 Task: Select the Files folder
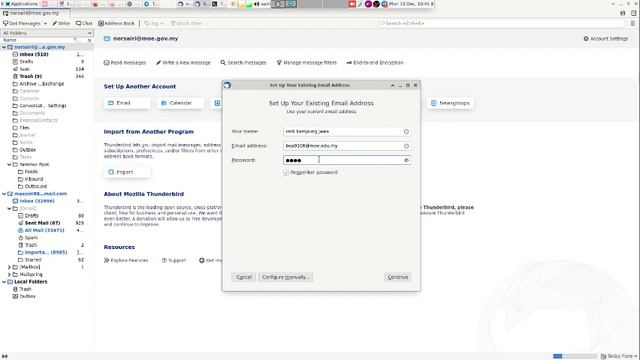[x=24, y=128]
